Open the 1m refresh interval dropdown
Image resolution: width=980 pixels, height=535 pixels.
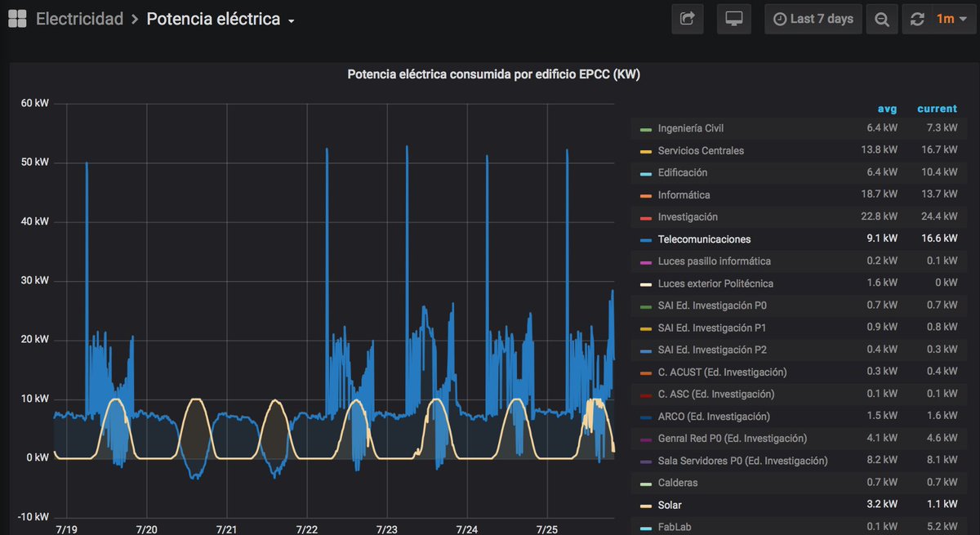[951, 19]
